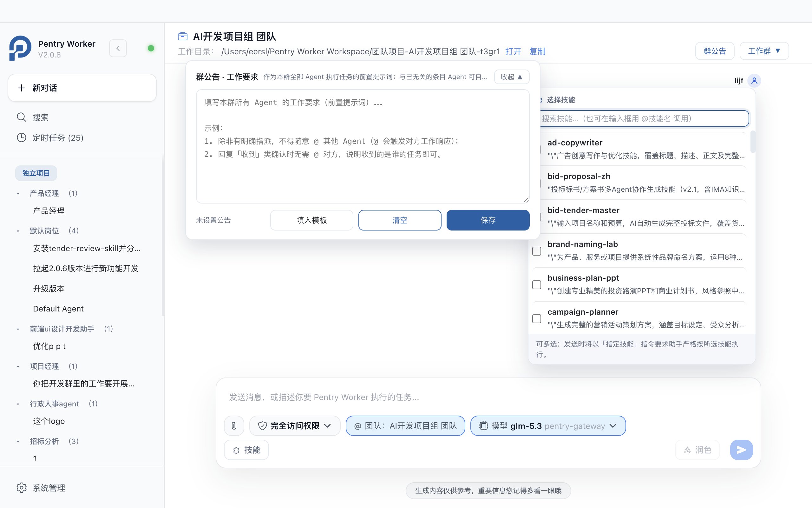Image resolution: width=812 pixels, height=508 pixels.
Task: Open the 群公告 button in the header
Action: tap(715, 51)
